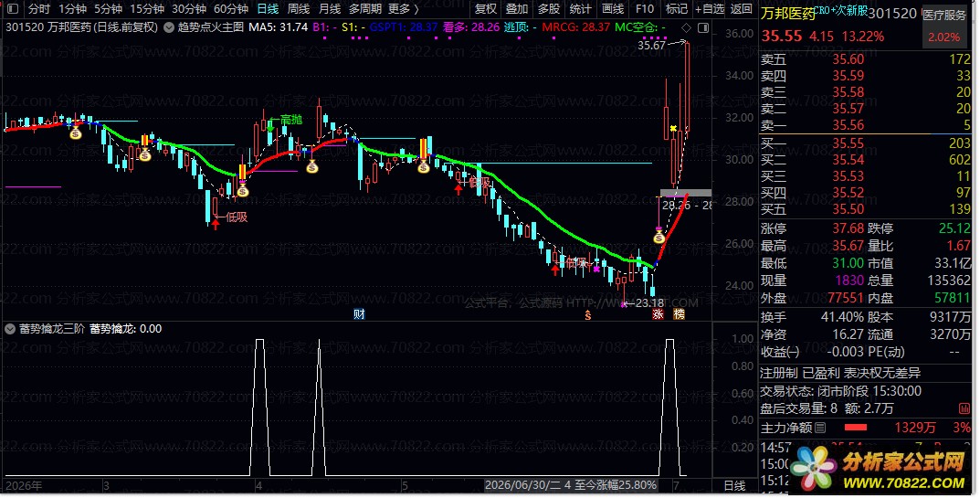
Task: Click the 交易状态: 闭市阶段 status line
Action: tap(840, 391)
